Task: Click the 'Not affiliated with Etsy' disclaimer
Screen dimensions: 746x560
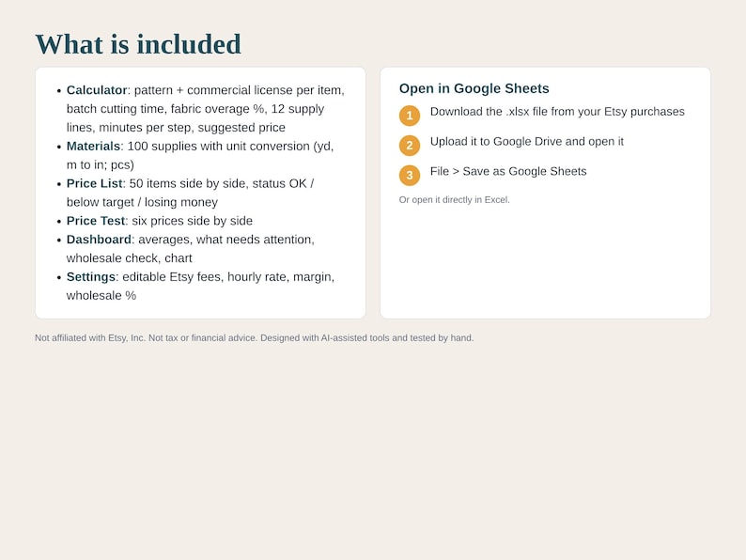Action: click(254, 338)
